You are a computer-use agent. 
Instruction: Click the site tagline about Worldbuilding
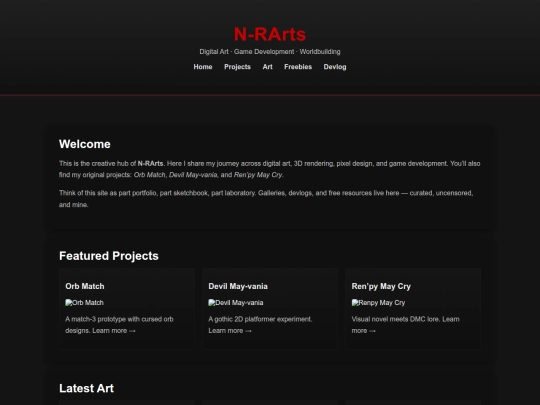tap(270, 52)
